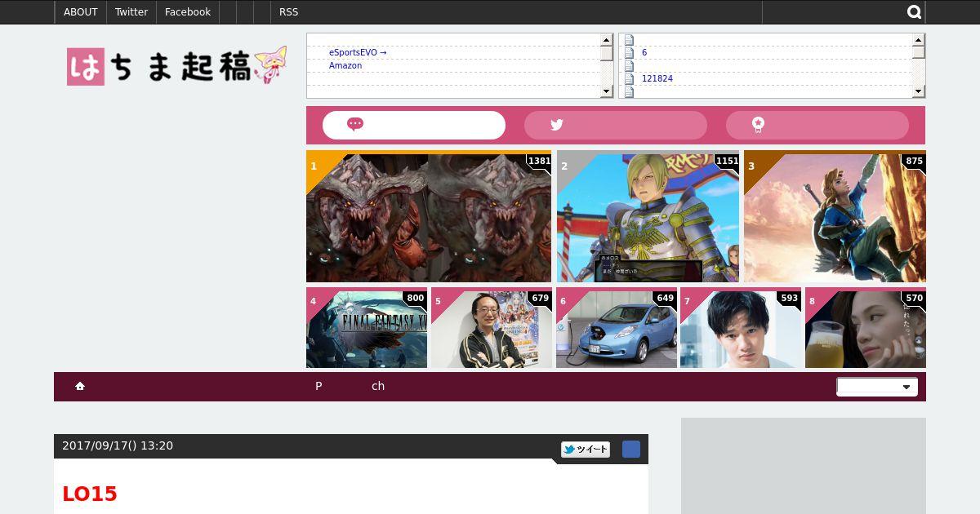Open rank 1 monster article thumbnail
980x514 pixels.
click(x=429, y=216)
